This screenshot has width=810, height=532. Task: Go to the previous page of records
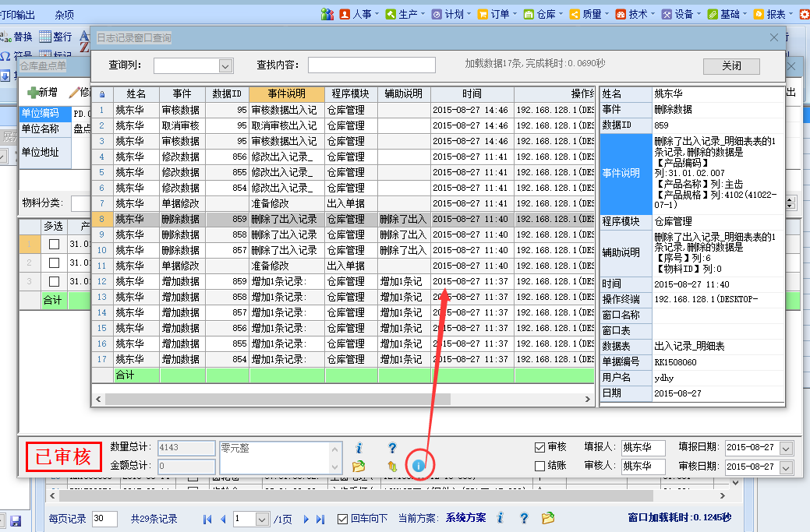pos(223,519)
